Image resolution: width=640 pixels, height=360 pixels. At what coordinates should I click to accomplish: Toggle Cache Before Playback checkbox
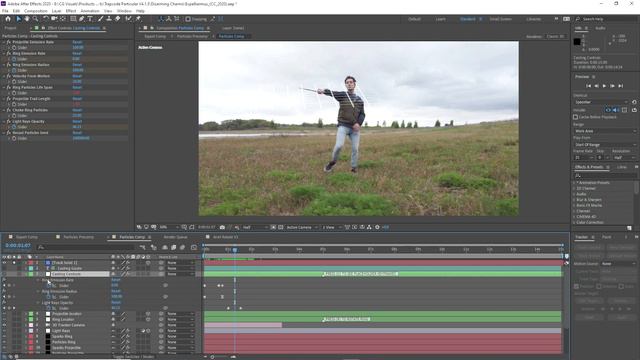(x=576, y=117)
